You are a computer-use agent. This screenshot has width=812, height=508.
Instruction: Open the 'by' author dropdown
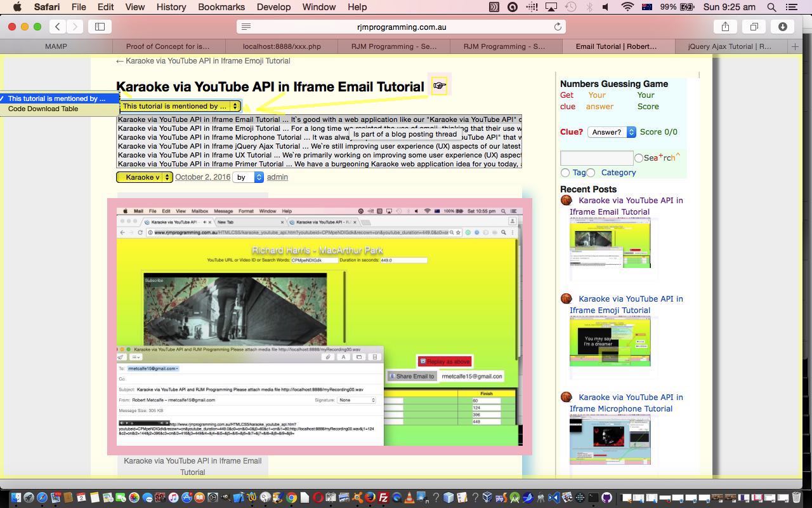tap(247, 177)
